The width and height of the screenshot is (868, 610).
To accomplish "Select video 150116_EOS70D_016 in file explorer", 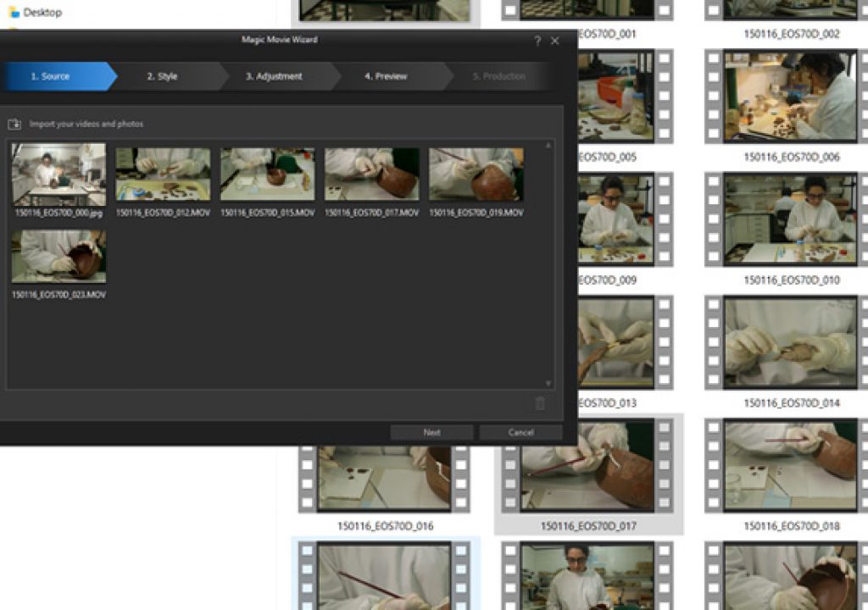I will click(384, 480).
